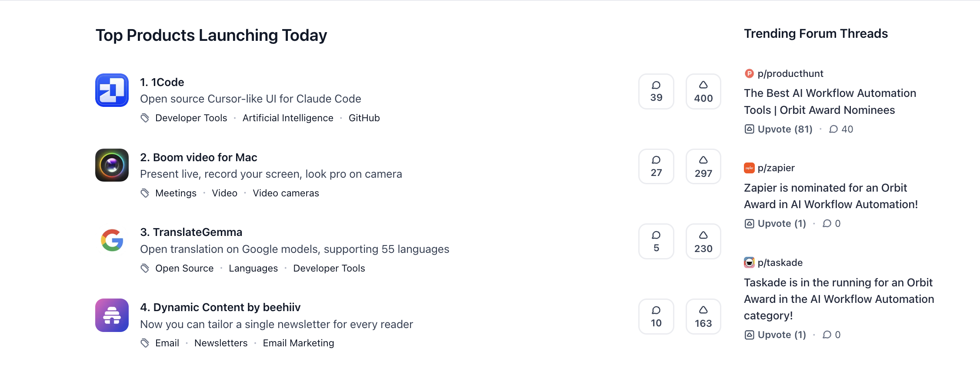Screen dimensions: 980x365
Task: Open the Email Marketing topic
Action: (x=298, y=343)
